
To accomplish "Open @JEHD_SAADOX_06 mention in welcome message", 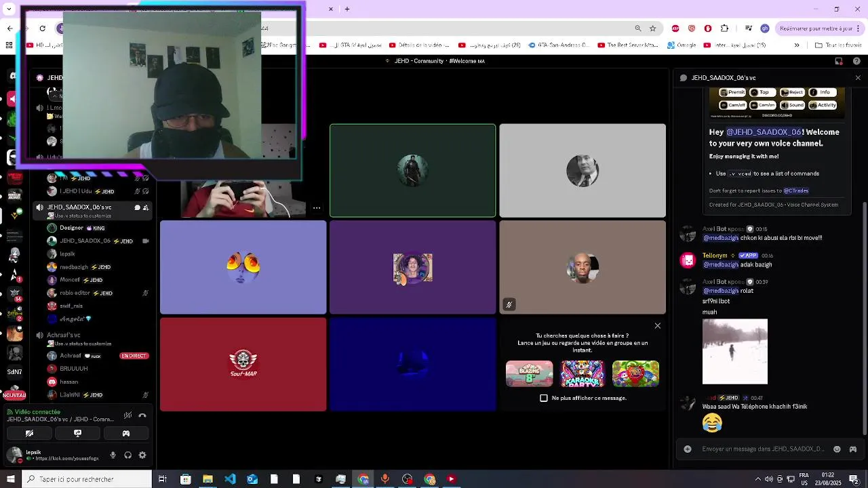I will 764,132.
